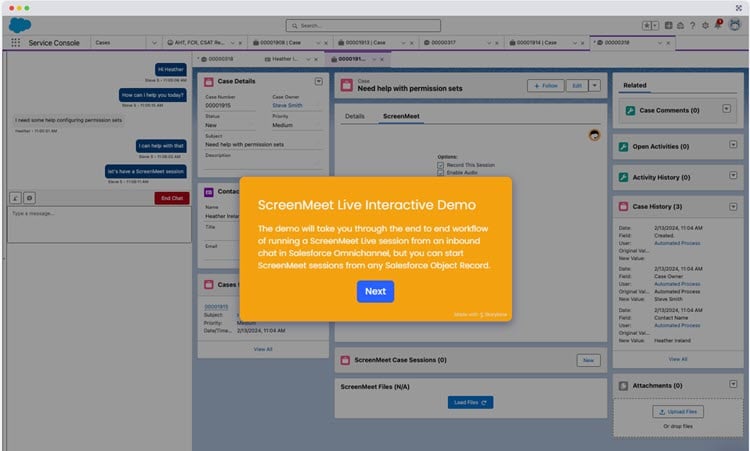Click 'I need some help configuring permission sets'
This screenshot has width=750, height=451.
click(68, 120)
